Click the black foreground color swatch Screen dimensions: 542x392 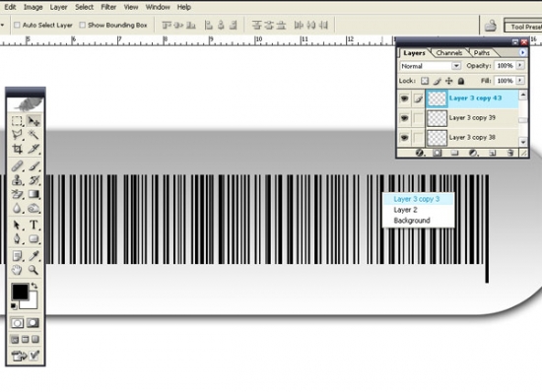20,293
